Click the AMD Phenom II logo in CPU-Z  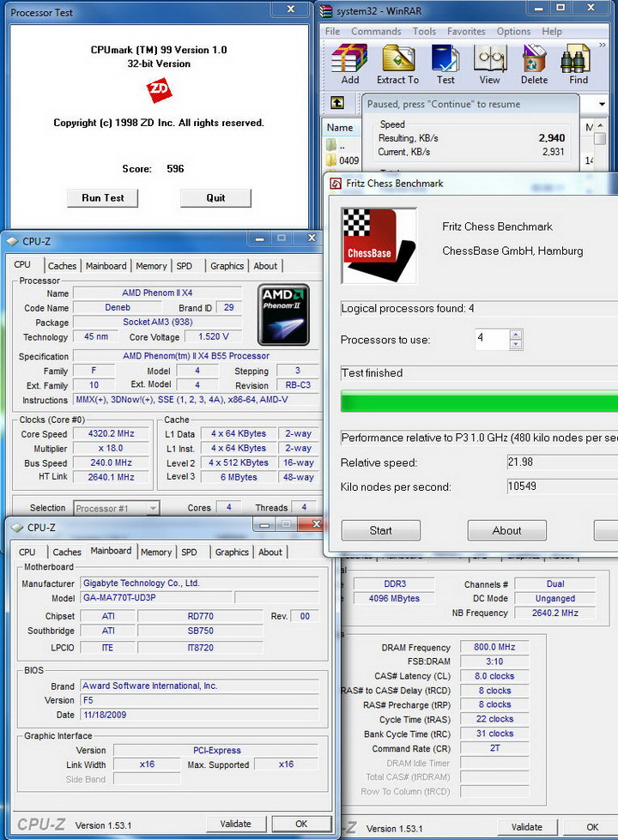(x=283, y=315)
